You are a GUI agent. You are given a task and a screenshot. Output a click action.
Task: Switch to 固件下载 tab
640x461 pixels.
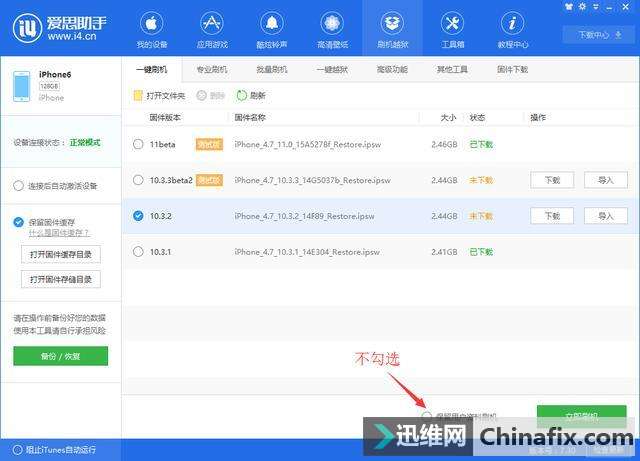[512, 69]
